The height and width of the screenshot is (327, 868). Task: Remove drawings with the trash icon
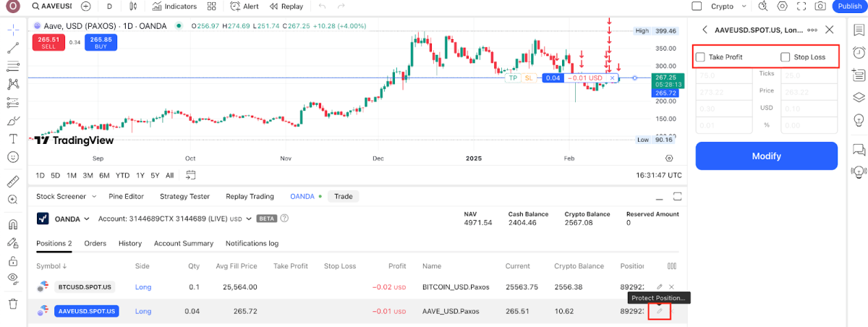[13, 304]
